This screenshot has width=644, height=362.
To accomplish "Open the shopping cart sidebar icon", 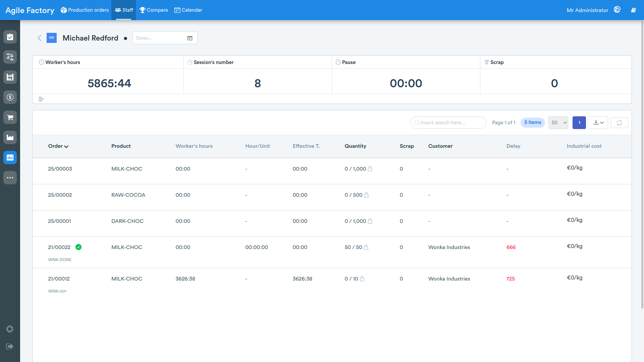I will 10,117.
